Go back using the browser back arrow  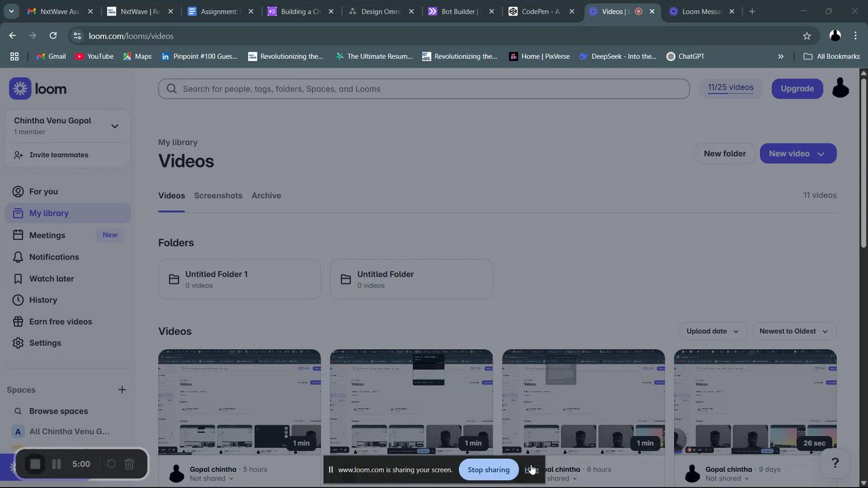(13, 36)
